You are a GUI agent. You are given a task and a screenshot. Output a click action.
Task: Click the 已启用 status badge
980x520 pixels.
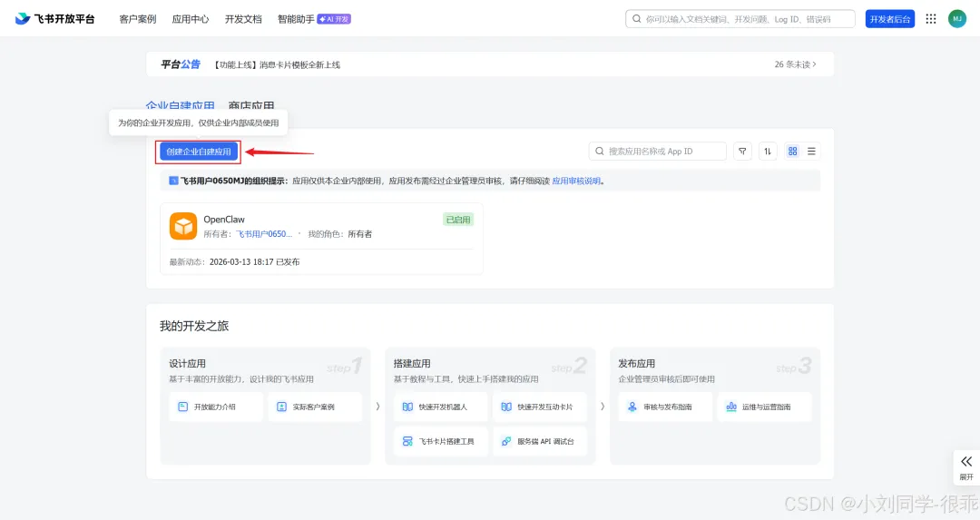[458, 220]
